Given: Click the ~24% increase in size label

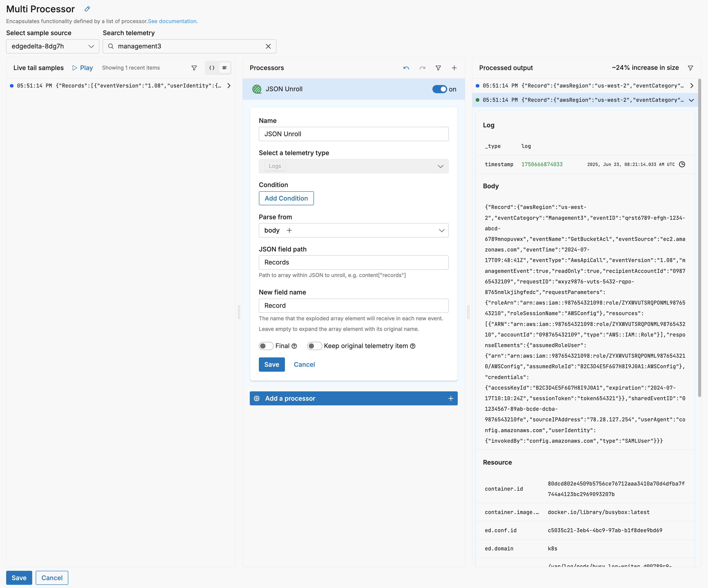Looking at the screenshot, I should 645,68.
